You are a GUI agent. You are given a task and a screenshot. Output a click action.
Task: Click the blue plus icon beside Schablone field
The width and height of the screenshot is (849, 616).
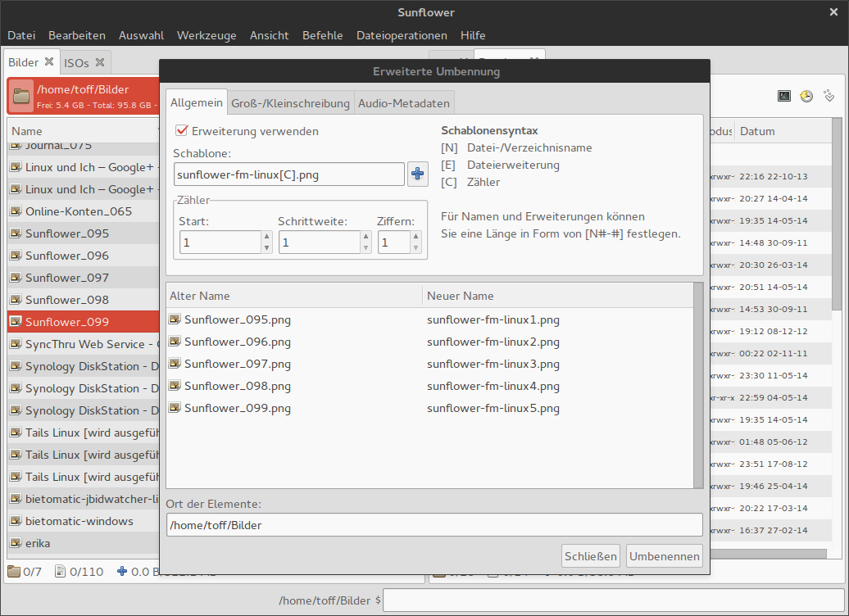(418, 174)
